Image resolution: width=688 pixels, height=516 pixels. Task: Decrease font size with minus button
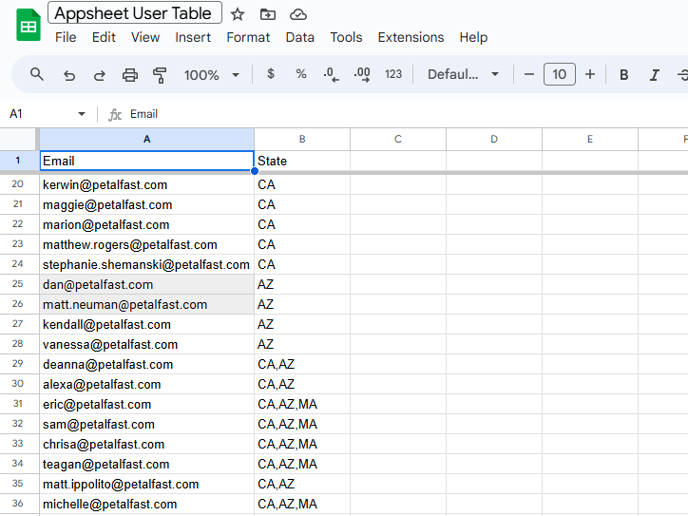(529, 75)
